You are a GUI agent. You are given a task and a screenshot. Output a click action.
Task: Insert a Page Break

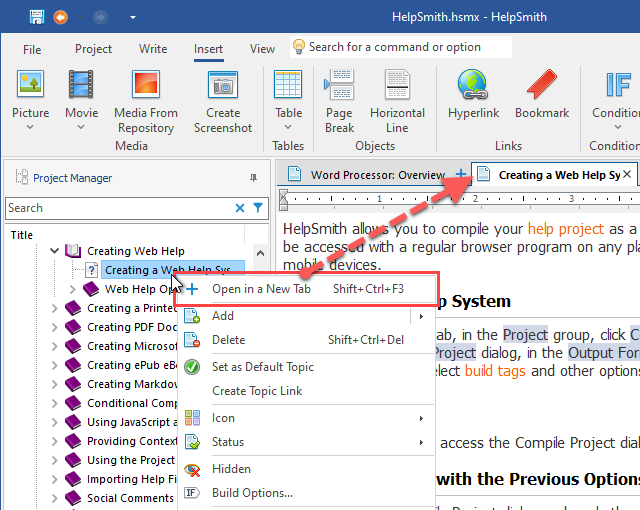point(339,101)
